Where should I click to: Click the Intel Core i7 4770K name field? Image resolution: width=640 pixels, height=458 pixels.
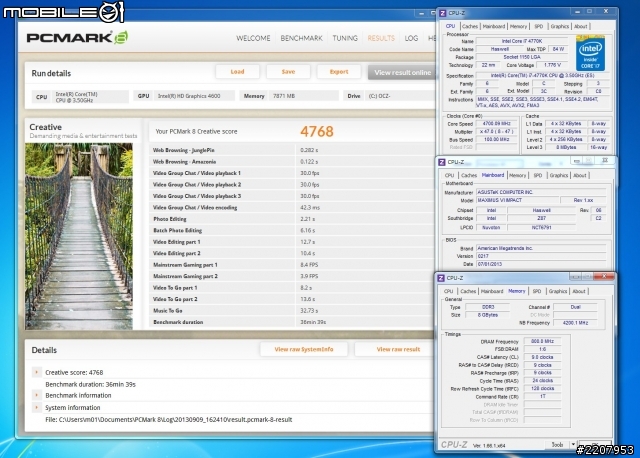click(522, 41)
